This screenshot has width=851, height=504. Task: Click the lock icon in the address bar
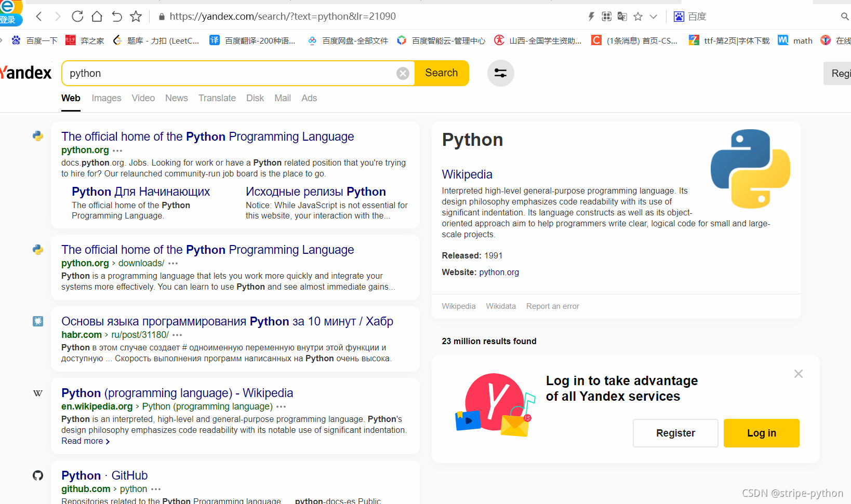point(161,16)
